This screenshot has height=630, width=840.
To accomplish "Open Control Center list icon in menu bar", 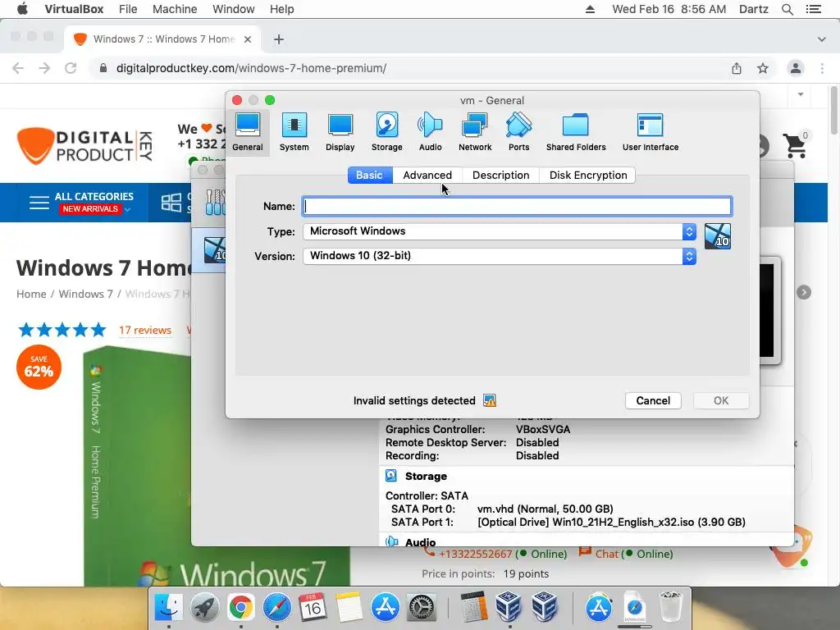I will tap(813, 9).
